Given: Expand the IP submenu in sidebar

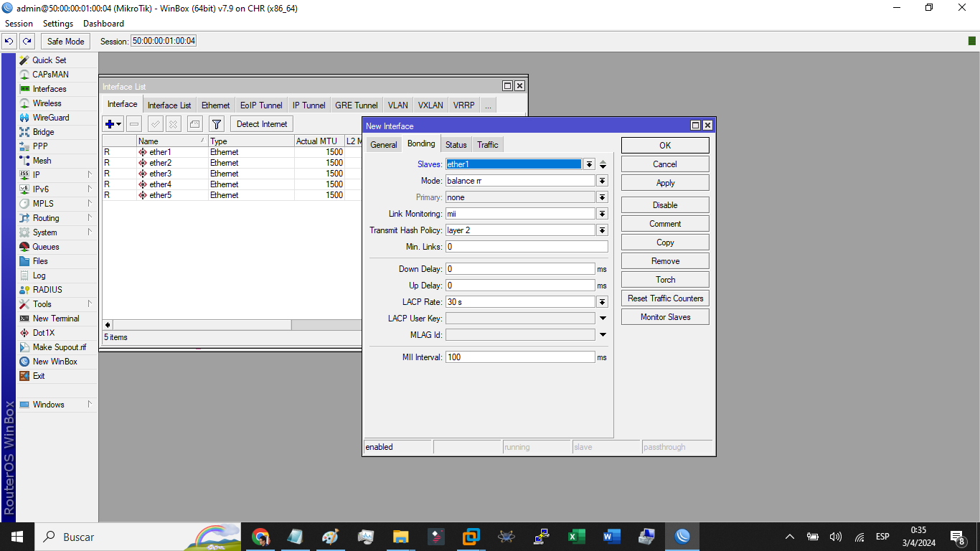Looking at the screenshot, I should [90, 174].
